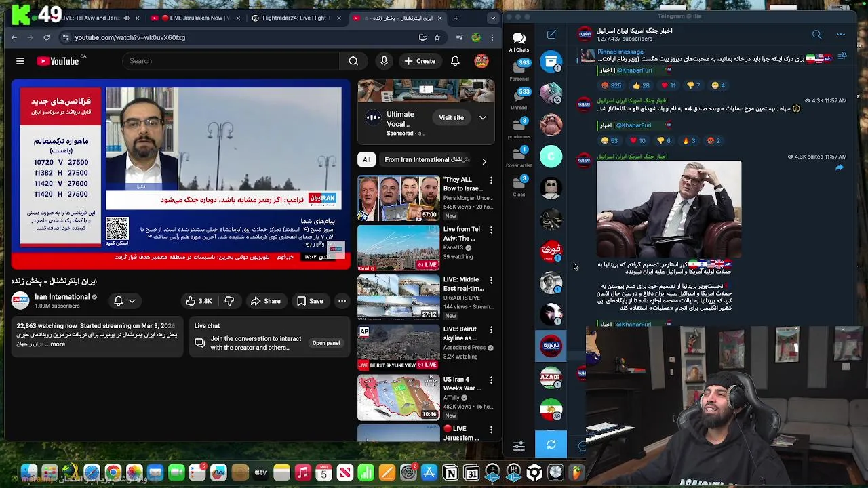Reload the page in Chrome
Viewport: 868px width, 488px height.
[46, 37]
